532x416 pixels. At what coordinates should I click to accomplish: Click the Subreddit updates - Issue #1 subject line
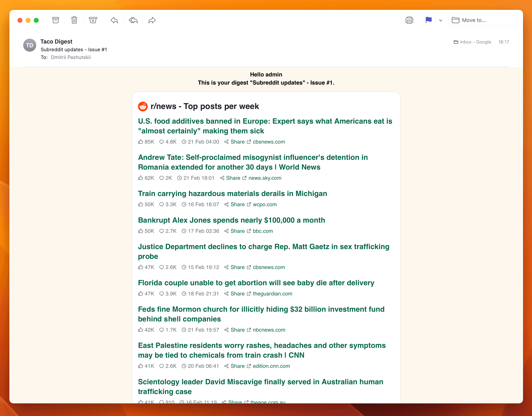[x=74, y=49]
